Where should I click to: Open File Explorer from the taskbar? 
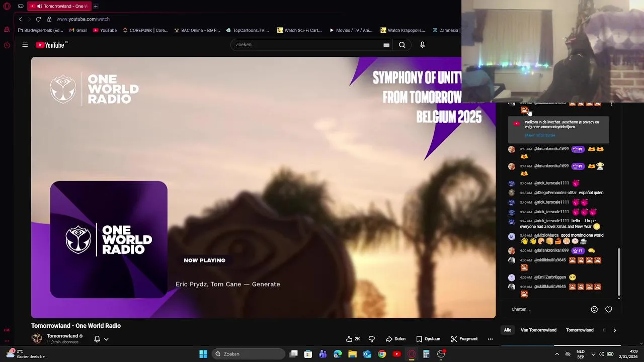coord(352,354)
